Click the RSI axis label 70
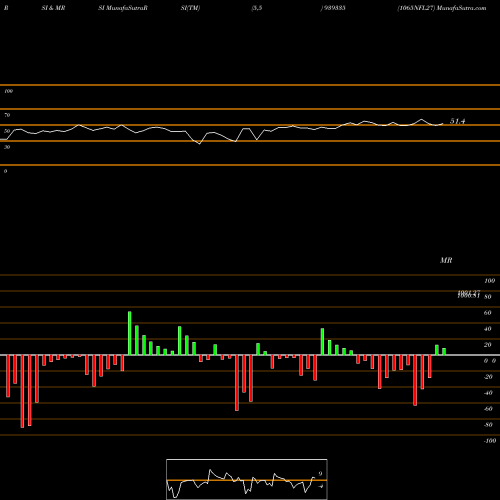Viewport: 500px width, 500px height. [x=7, y=115]
